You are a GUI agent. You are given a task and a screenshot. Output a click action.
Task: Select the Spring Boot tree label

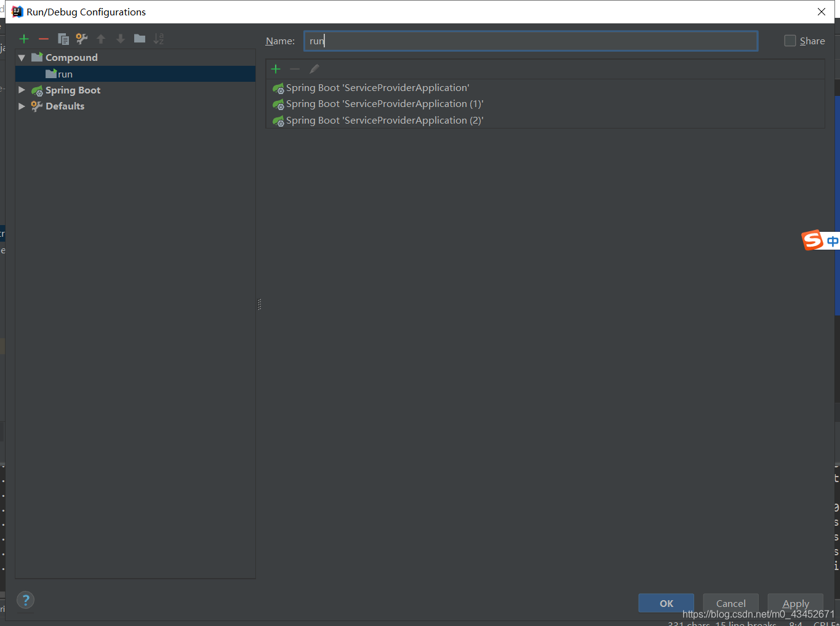[73, 90]
